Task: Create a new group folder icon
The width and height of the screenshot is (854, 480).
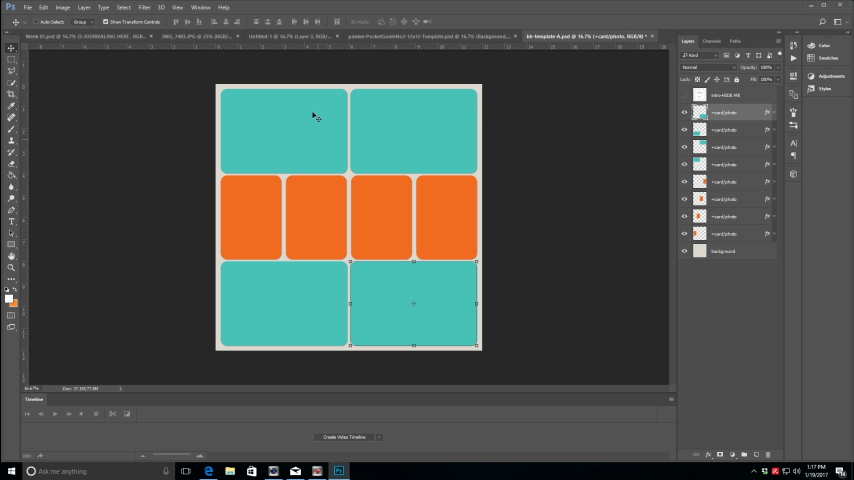Action: (744, 454)
